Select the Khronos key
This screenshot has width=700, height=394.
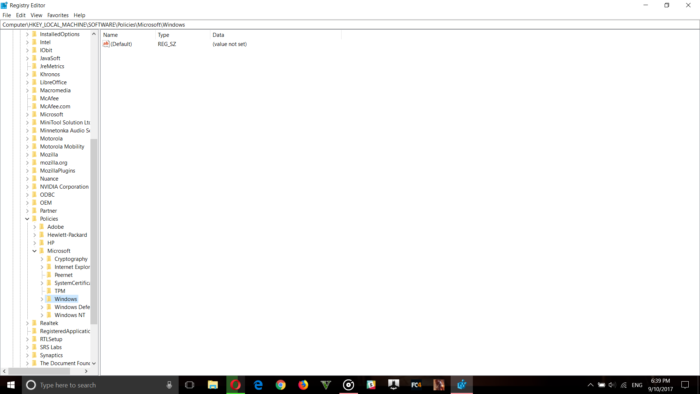pyautogui.click(x=50, y=74)
